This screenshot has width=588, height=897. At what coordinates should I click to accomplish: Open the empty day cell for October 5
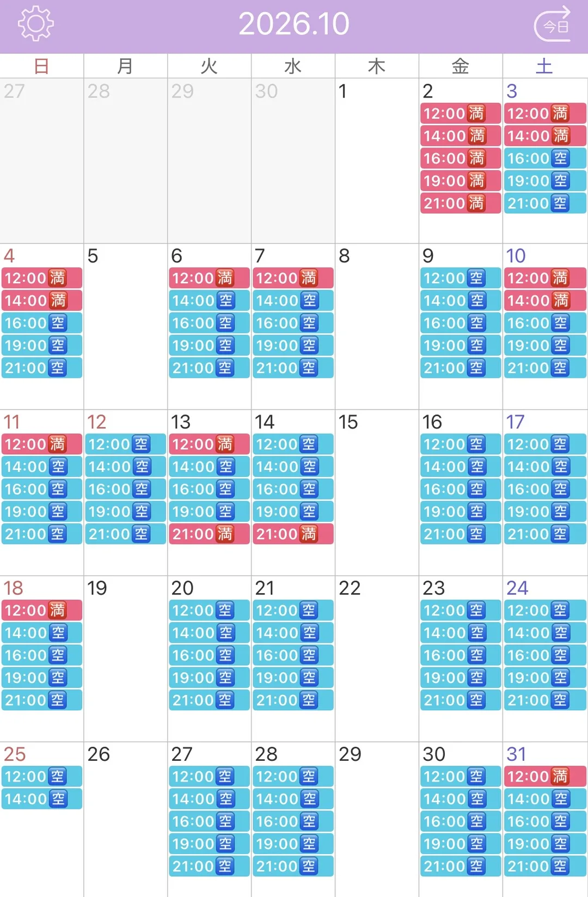pyautogui.click(x=126, y=326)
